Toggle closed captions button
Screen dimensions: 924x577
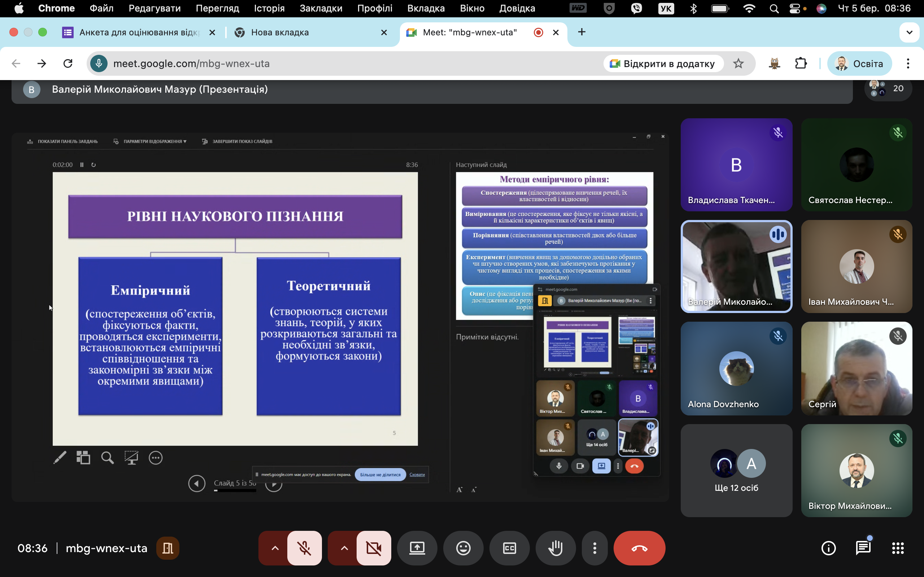tap(509, 548)
